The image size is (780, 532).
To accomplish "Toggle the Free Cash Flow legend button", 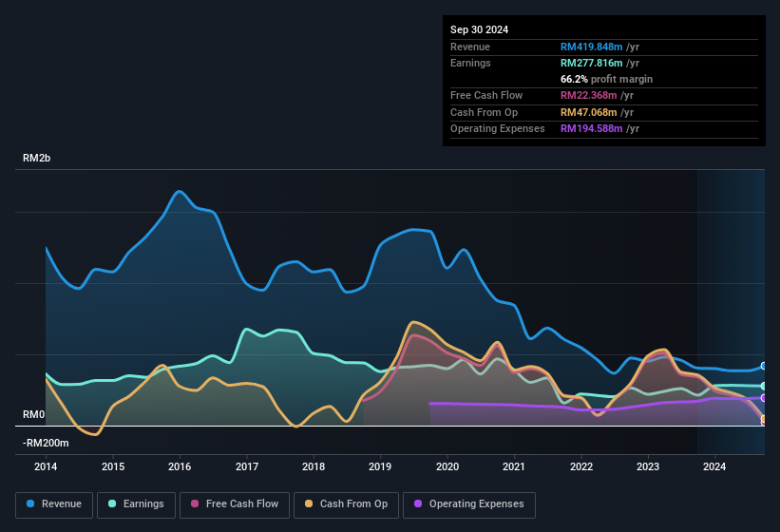I will coord(235,504).
